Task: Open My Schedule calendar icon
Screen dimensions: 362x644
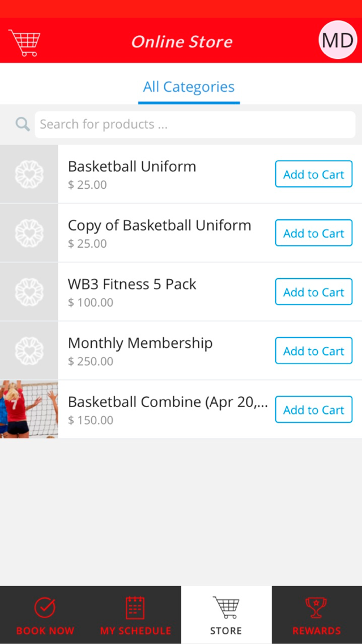Action: [x=135, y=608]
